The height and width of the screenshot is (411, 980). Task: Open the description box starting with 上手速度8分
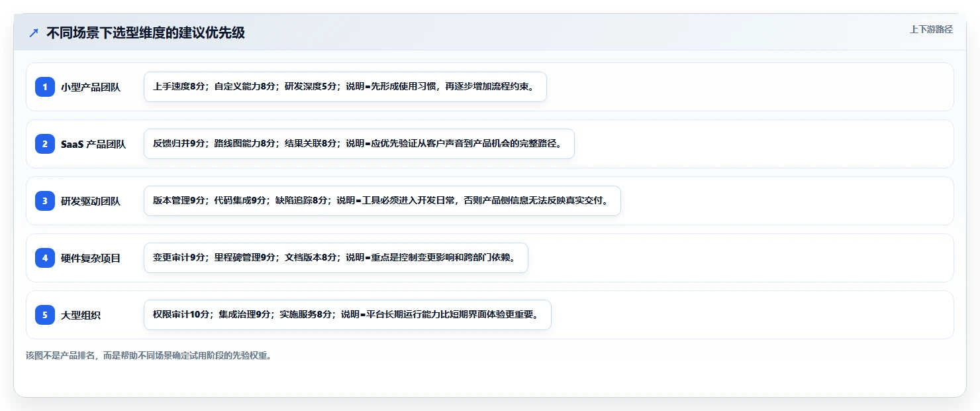click(345, 87)
